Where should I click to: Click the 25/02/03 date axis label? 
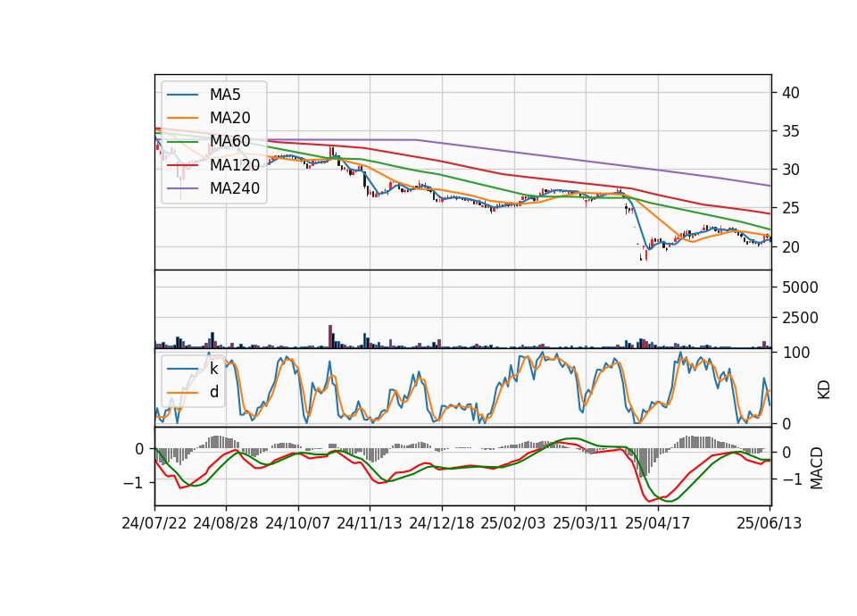pos(513,523)
